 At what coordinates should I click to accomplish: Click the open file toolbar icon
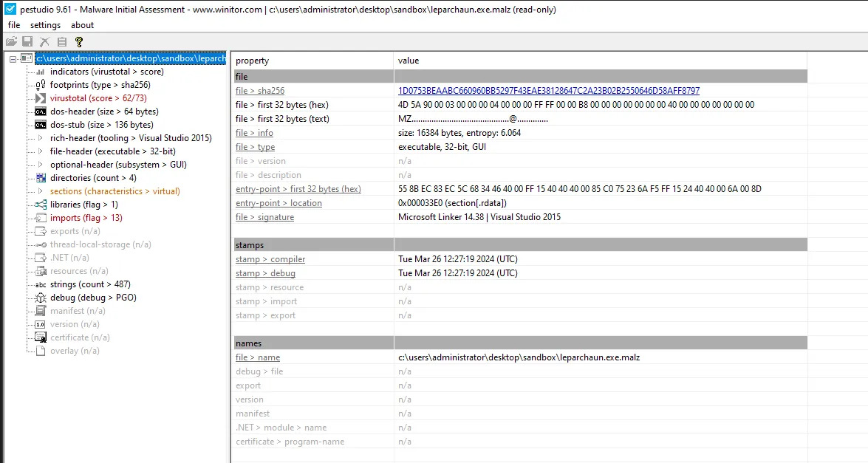[11, 42]
